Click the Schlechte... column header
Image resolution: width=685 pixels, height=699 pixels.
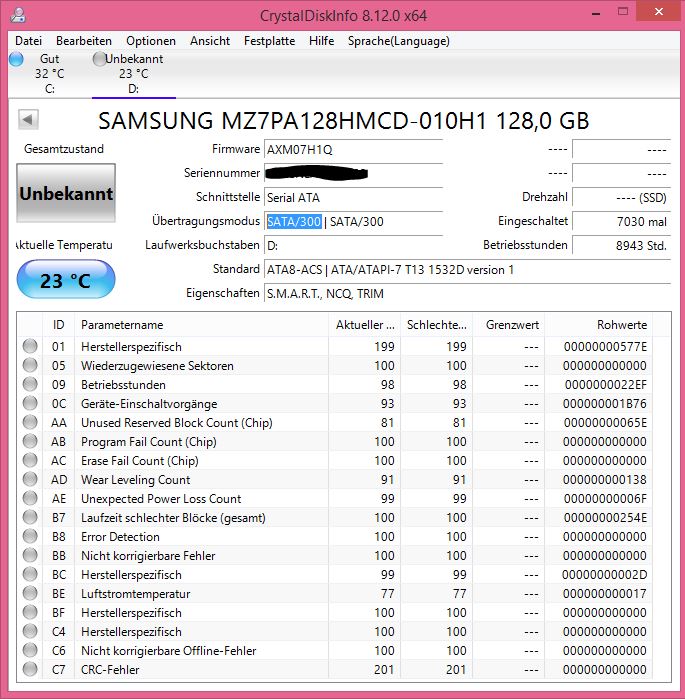(437, 325)
